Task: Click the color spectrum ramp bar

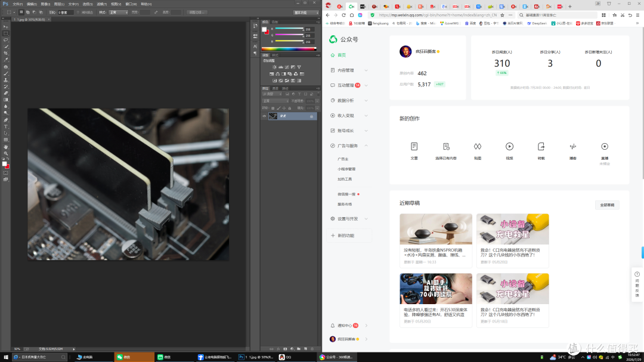Action: [289, 49]
